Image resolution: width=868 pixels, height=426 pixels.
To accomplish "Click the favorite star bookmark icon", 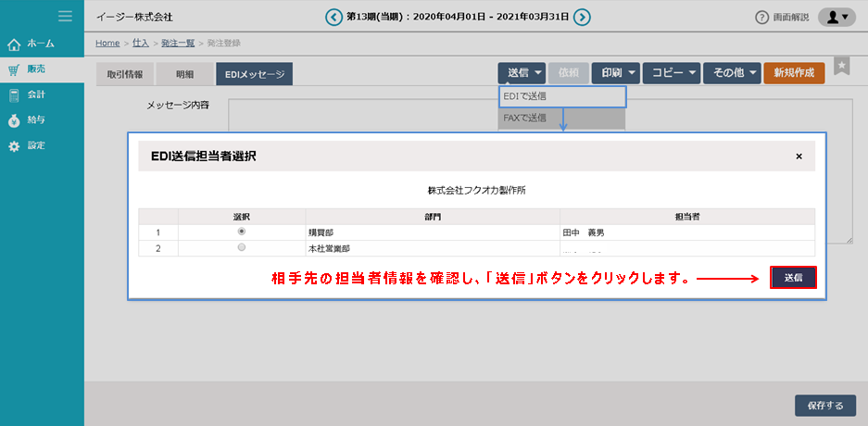I will (841, 66).
